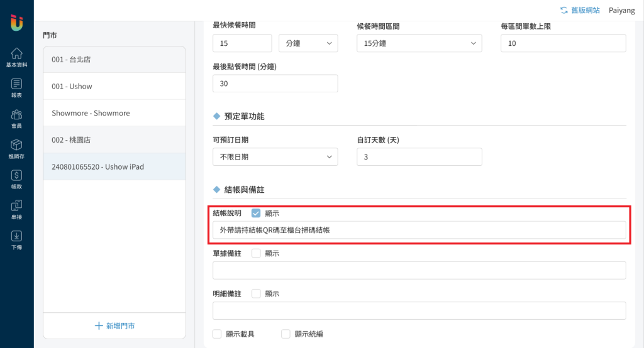
Task: Open the 分鐘 time unit dropdown
Action: coord(308,43)
